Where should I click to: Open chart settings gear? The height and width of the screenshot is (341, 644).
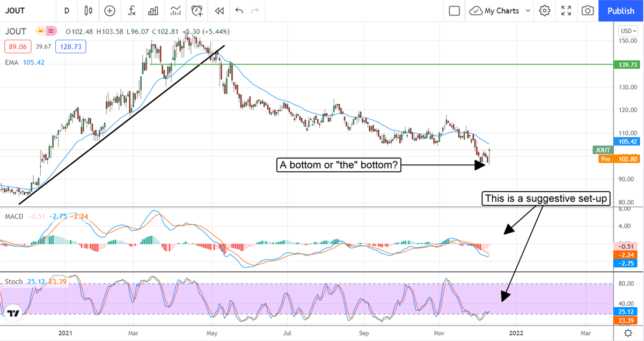point(545,11)
